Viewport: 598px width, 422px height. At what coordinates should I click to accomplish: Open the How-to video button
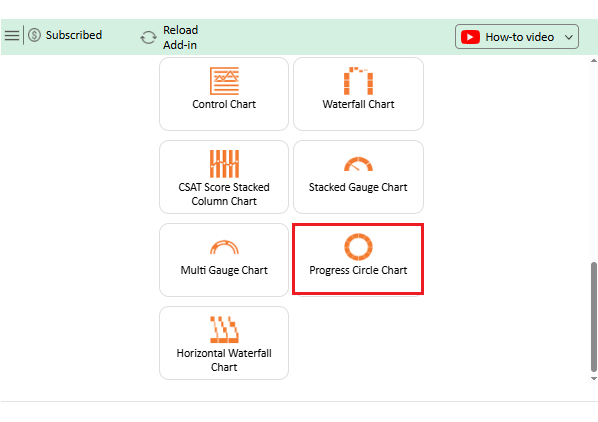pyautogui.click(x=517, y=37)
